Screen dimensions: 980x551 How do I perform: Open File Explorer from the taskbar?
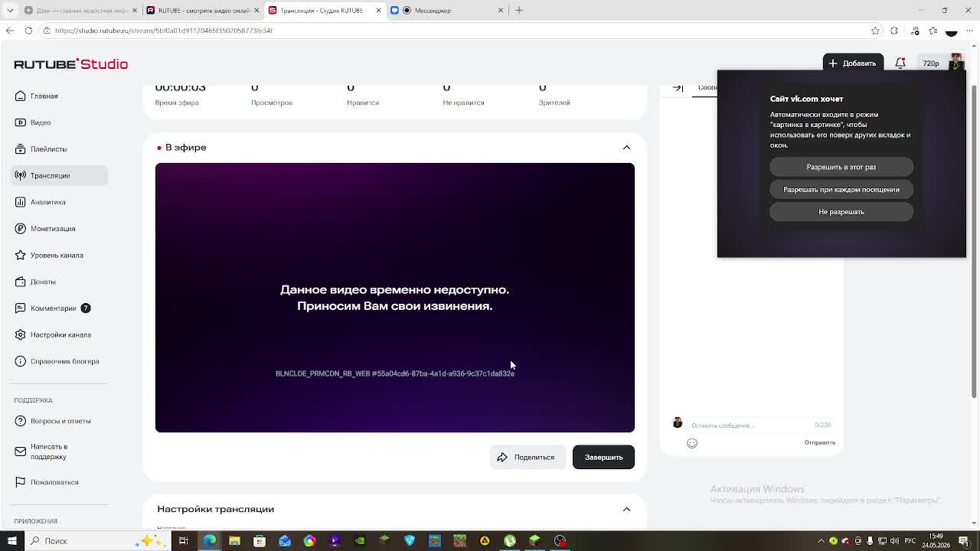[x=234, y=541]
